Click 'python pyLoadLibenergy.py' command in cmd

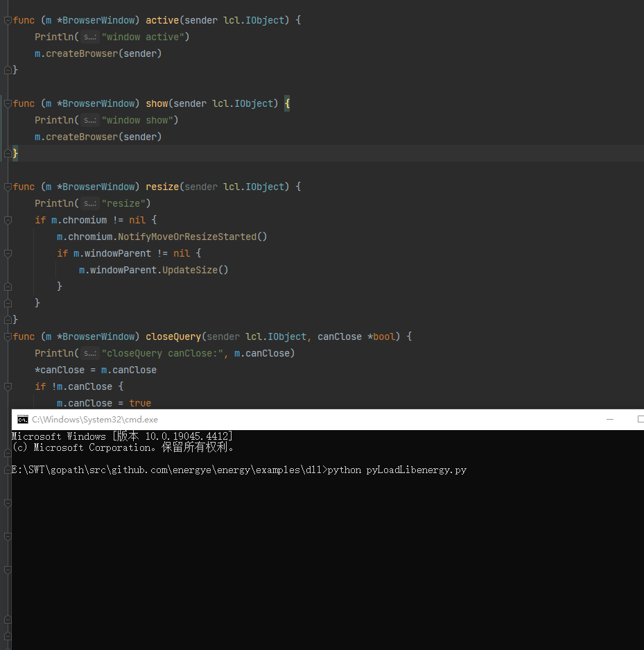click(x=397, y=470)
